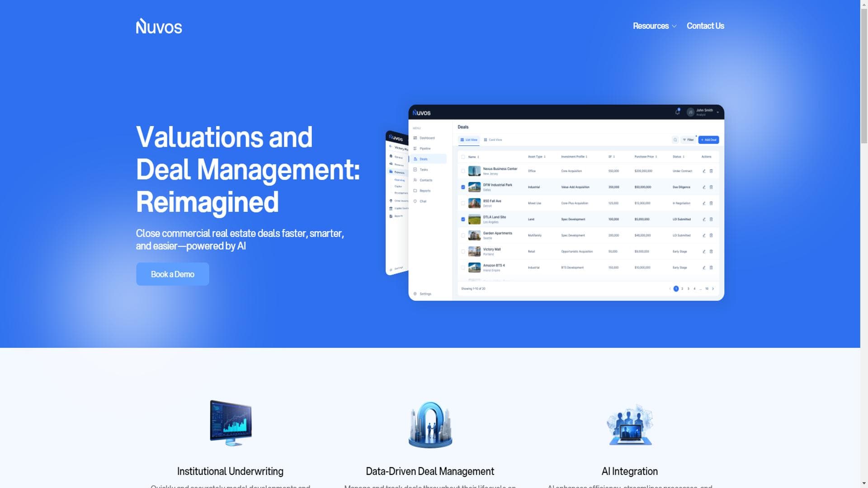The width and height of the screenshot is (868, 488).
Task: Sort by the Purchase Price column arrows
Action: click(656, 157)
